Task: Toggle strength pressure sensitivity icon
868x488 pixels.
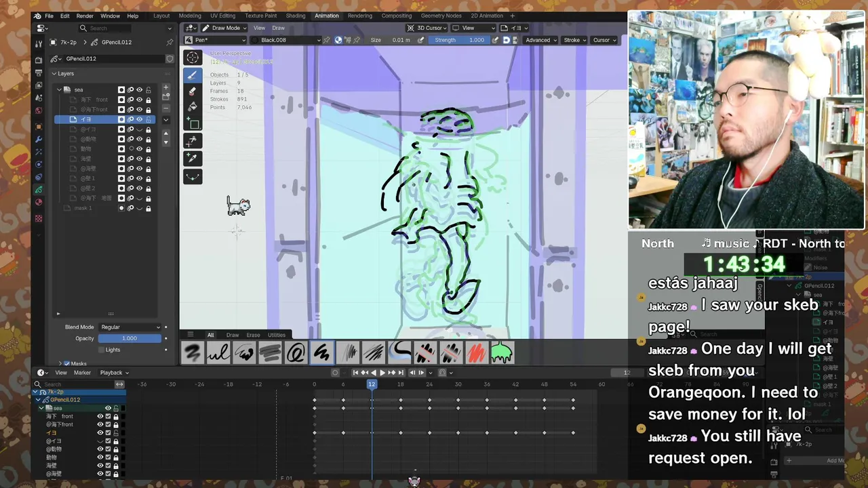Action: pyautogui.click(x=496, y=40)
